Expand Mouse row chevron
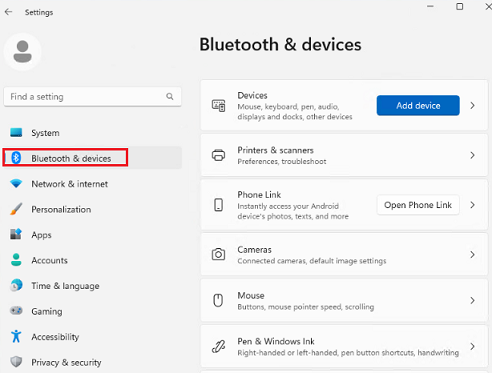Image resolution: width=492 pixels, height=373 pixels. point(472,301)
